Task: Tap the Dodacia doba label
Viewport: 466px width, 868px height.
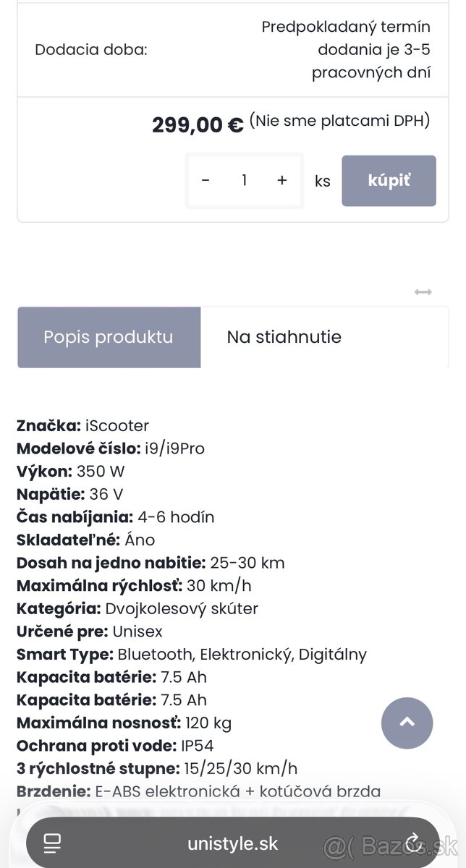Action: (x=91, y=50)
